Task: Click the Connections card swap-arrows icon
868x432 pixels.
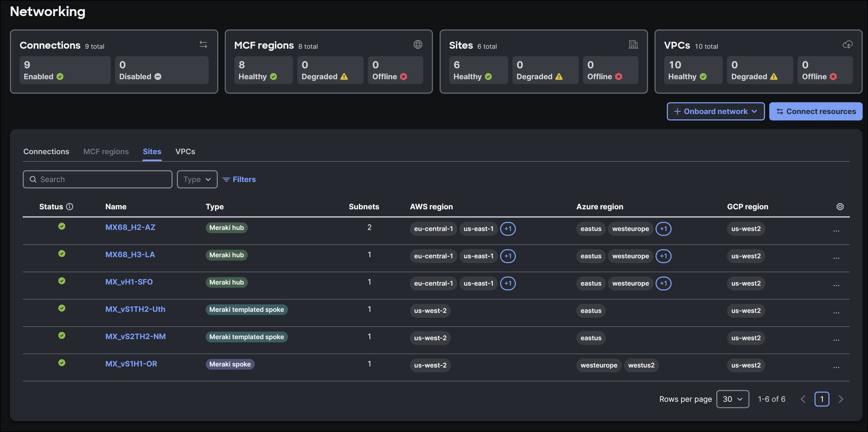Action: click(203, 44)
